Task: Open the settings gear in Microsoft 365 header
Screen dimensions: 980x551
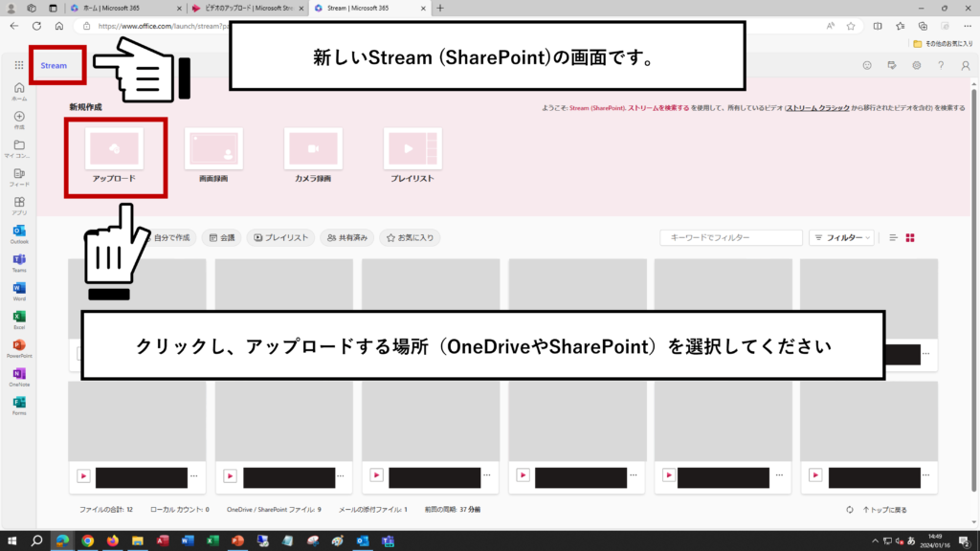Action: [916, 65]
